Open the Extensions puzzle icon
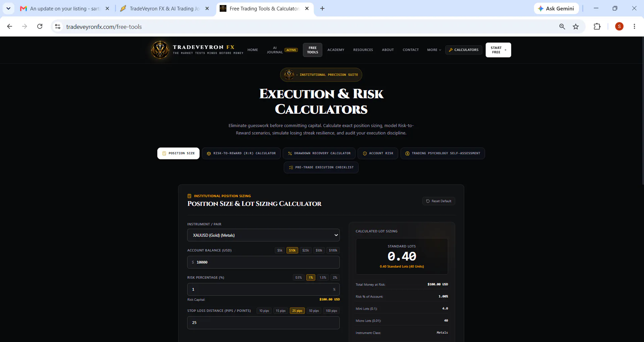This screenshot has width=644, height=342. 597,26
